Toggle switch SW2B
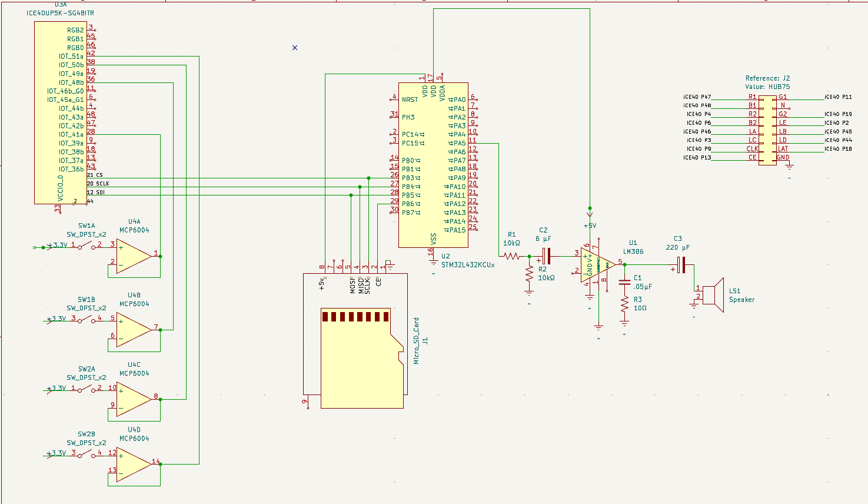 [88, 455]
